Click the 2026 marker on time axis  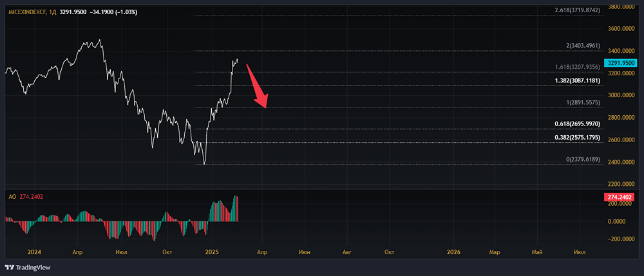453,252
